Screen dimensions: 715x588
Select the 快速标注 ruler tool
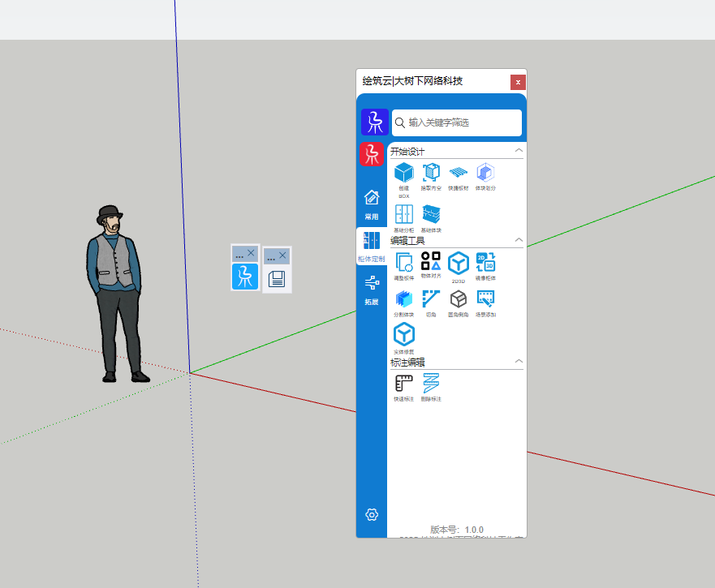point(403,383)
